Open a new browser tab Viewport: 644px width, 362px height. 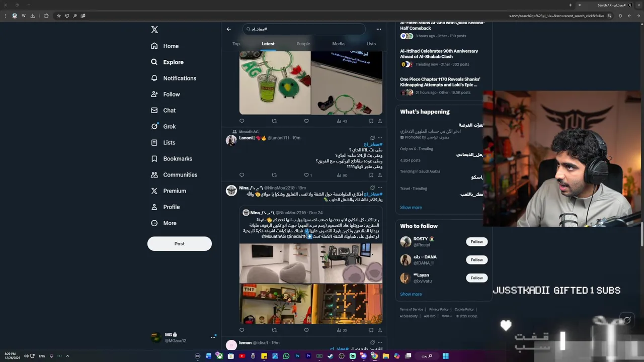tap(571, 5)
